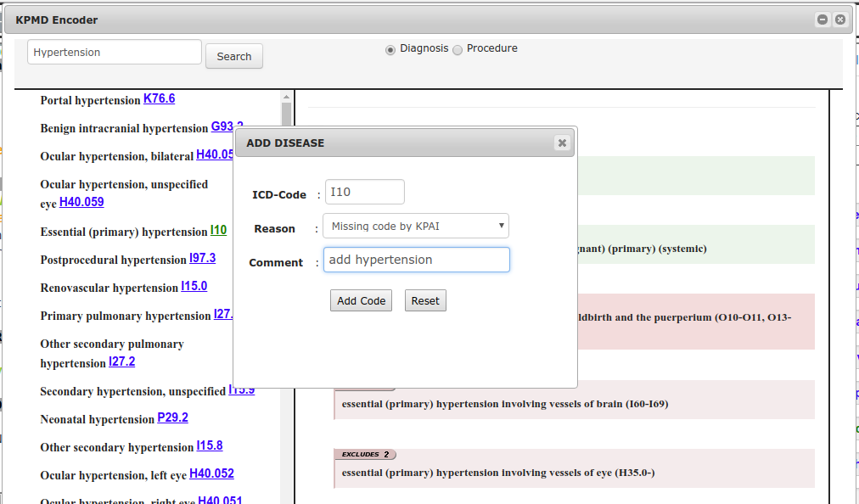Click the Reset button
This screenshot has width=859, height=504.
click(x=425, y=300)
